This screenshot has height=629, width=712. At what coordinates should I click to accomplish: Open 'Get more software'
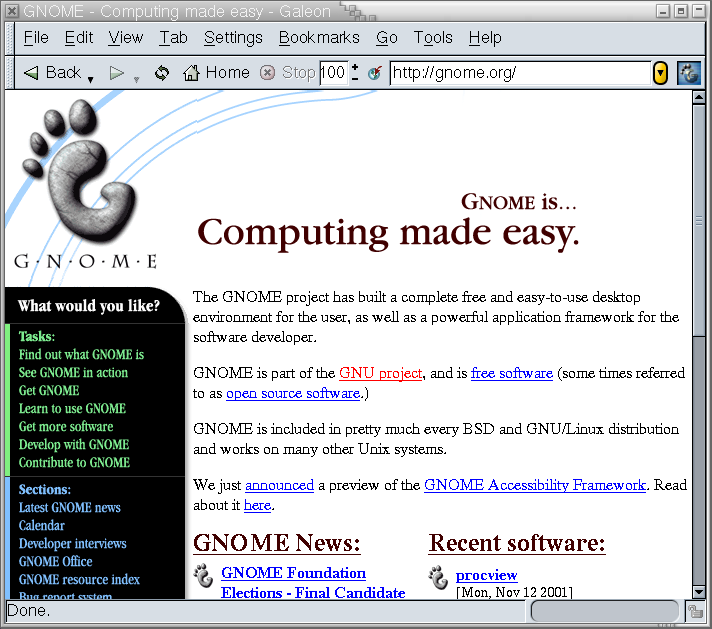(x=66, y=427)
